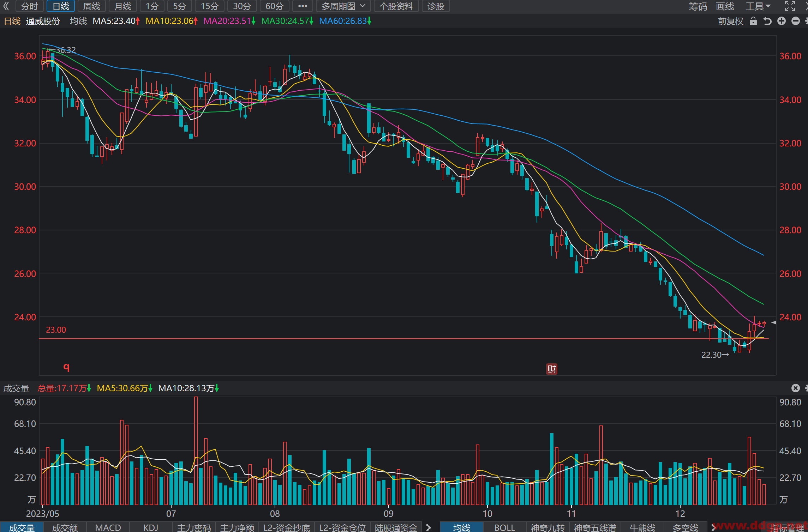Open the 个股资料 stock info button
The height and width of the screenshot is (532, 808).
click(x=396, y=6)
